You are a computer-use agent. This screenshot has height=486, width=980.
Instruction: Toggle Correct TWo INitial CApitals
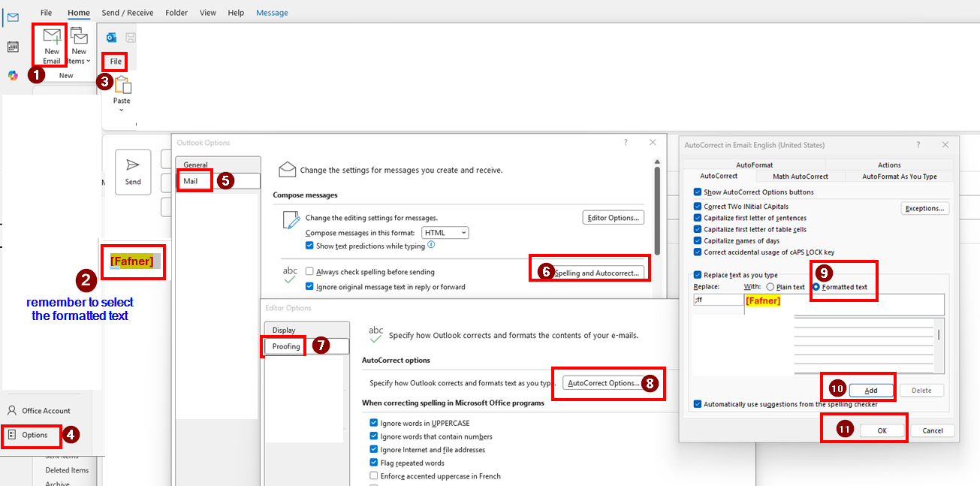pos(698,206)
